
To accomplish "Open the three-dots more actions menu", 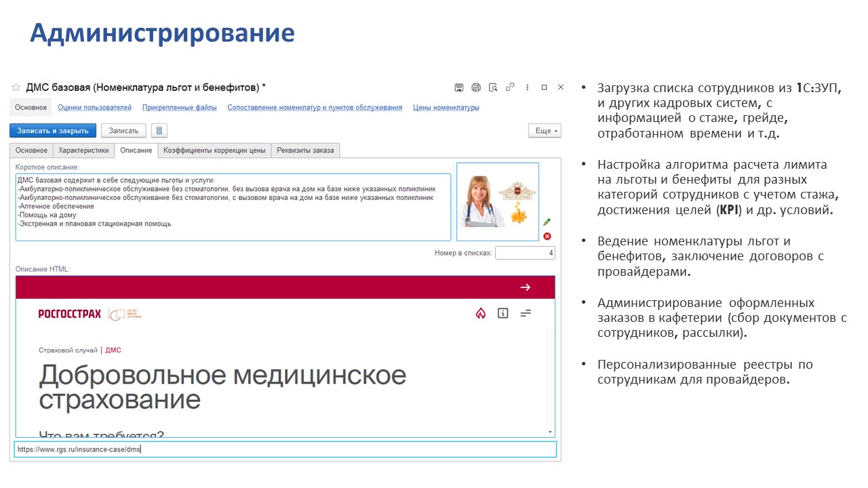I will 527,87.
